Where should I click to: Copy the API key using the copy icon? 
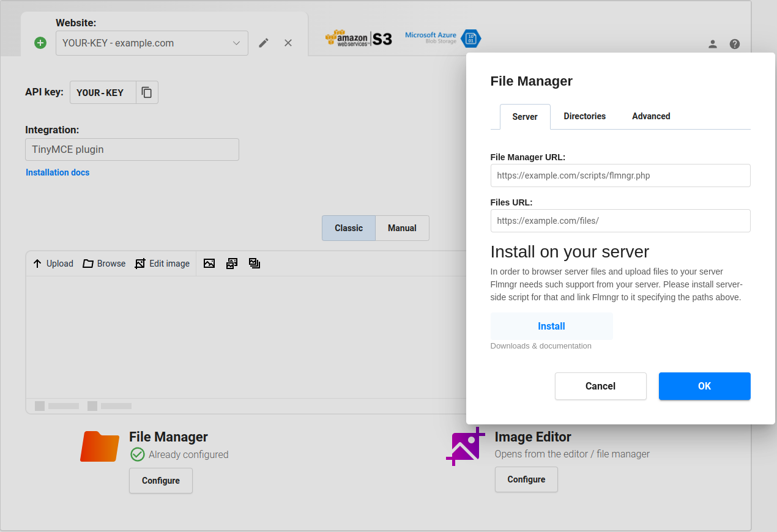146,92
